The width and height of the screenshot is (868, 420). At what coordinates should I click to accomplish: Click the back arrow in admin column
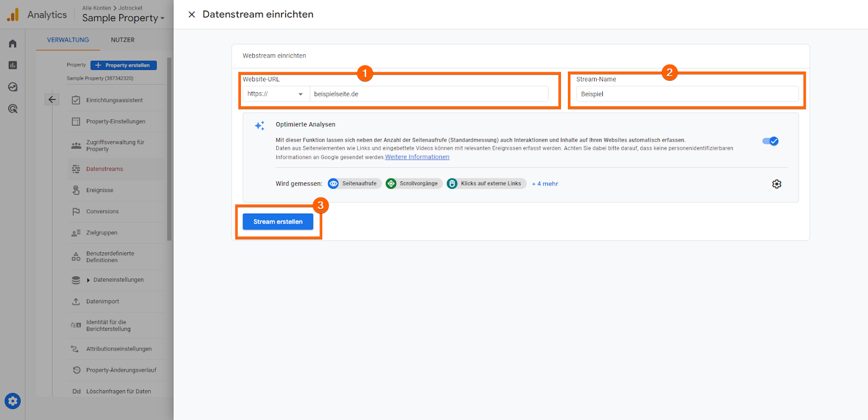52,99
